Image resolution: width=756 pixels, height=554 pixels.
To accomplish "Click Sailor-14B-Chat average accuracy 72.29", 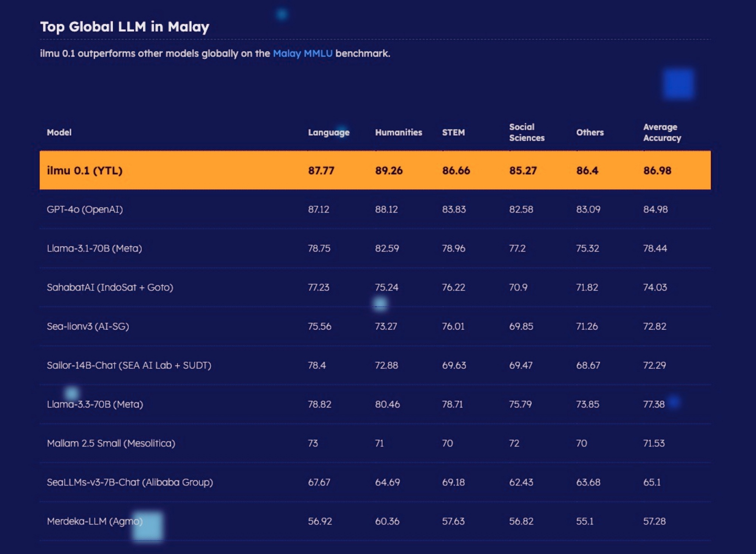I will [655, 365].
